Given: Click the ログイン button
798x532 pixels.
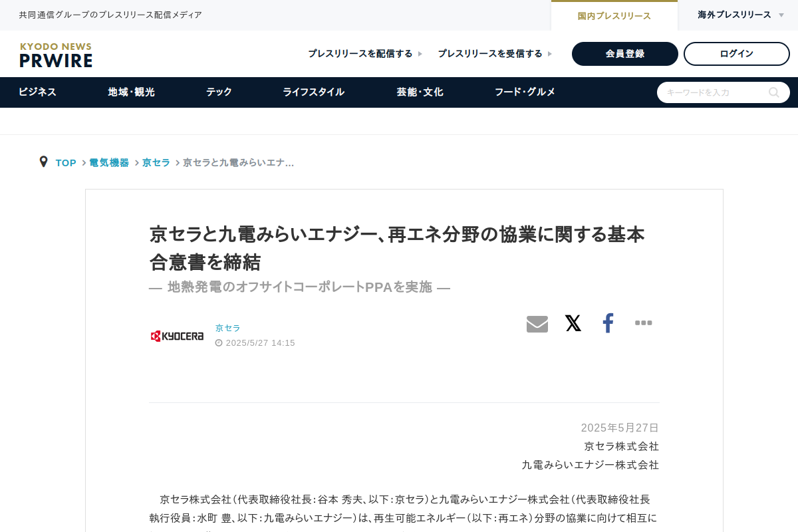Looking at the screenshot, I should (737, 54).
